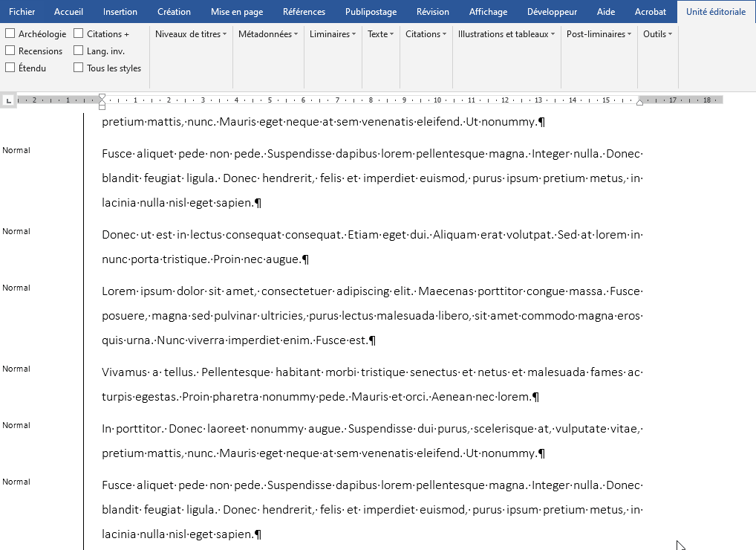Expand the Niveaux de titres dropdown
This screenshot has width=756, height=550.
[191, 33]
